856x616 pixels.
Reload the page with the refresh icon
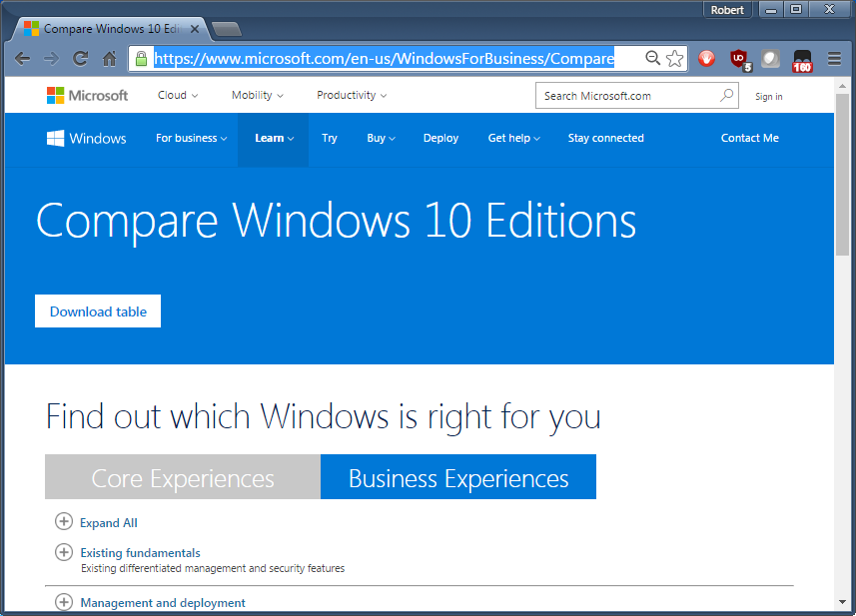pos(80,58)
